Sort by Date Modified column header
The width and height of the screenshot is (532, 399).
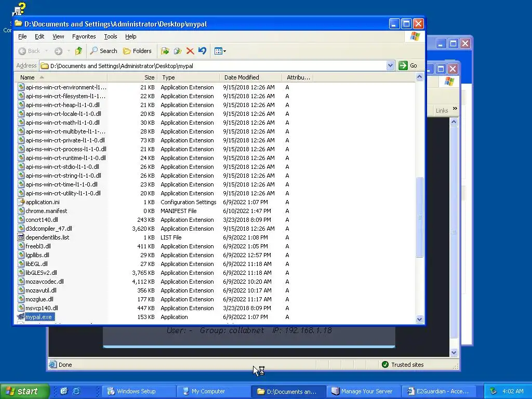(x=251, y=77)
